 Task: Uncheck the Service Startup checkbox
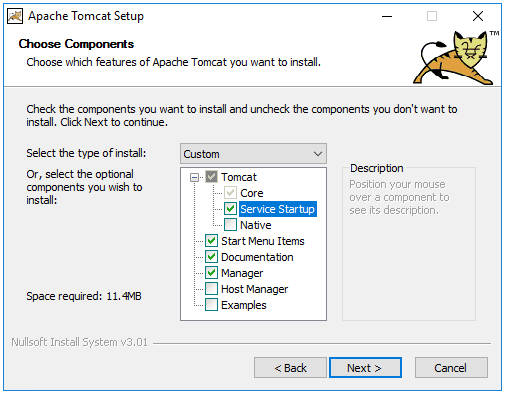tap(230, 209)
